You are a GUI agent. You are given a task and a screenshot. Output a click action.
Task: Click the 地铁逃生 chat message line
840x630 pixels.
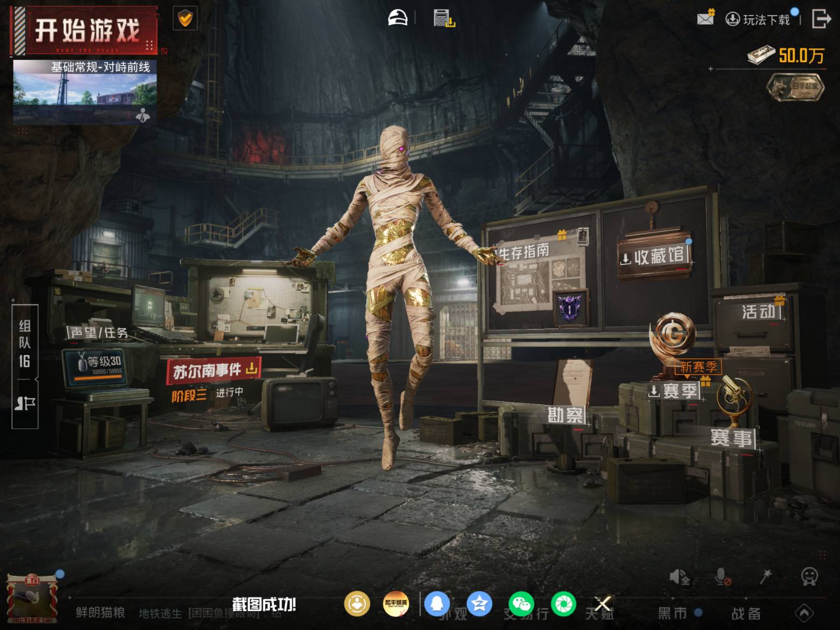click(210, 613)
